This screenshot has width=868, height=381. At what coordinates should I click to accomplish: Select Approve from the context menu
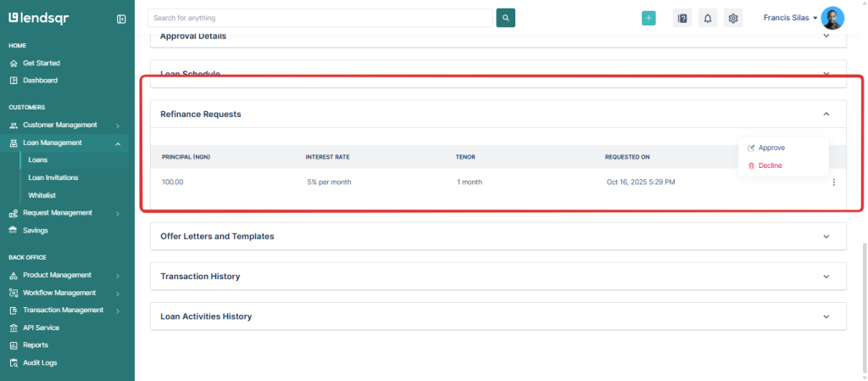coord(771,148)
